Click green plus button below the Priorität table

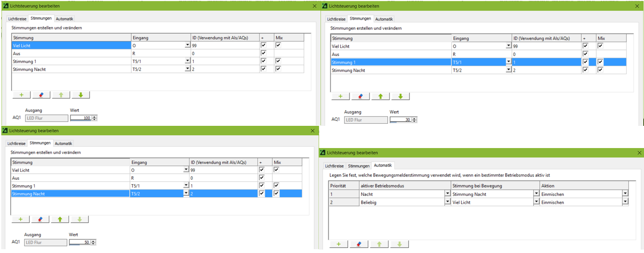point(338,244)
